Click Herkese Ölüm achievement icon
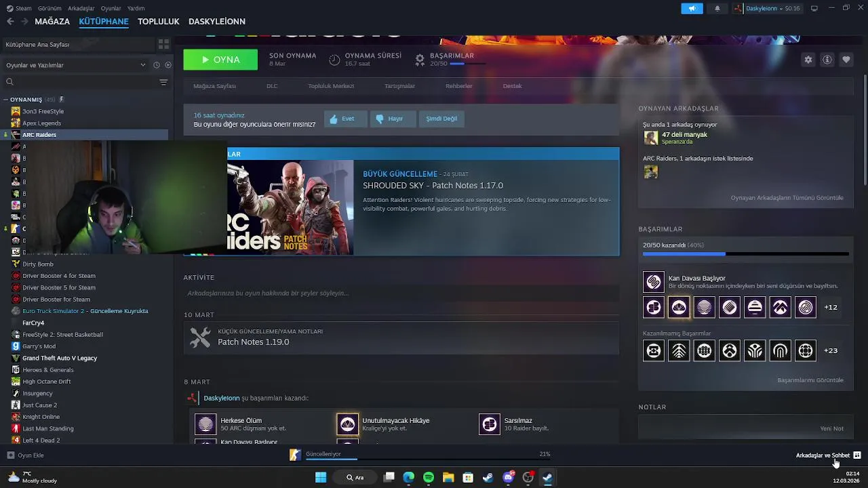The width and height of the screenshot is (868, 488). [205, 424]
